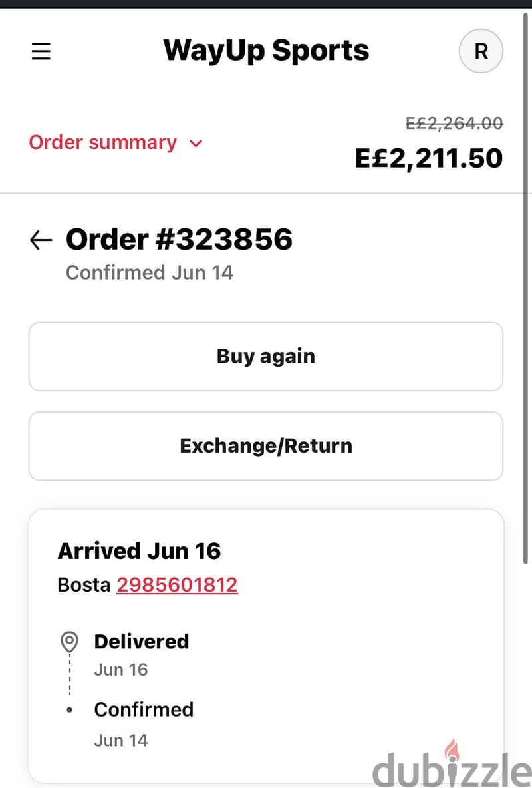The width and height of the screenshot is (532, 788).
Task: Open Bosta tracking number 2985601812
Action: click(x=178, y=584)
